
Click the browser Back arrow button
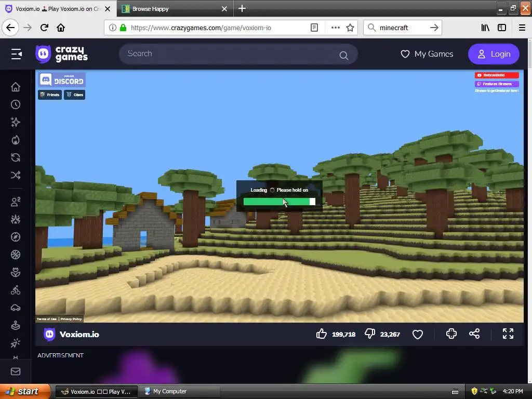click(10, 28)
